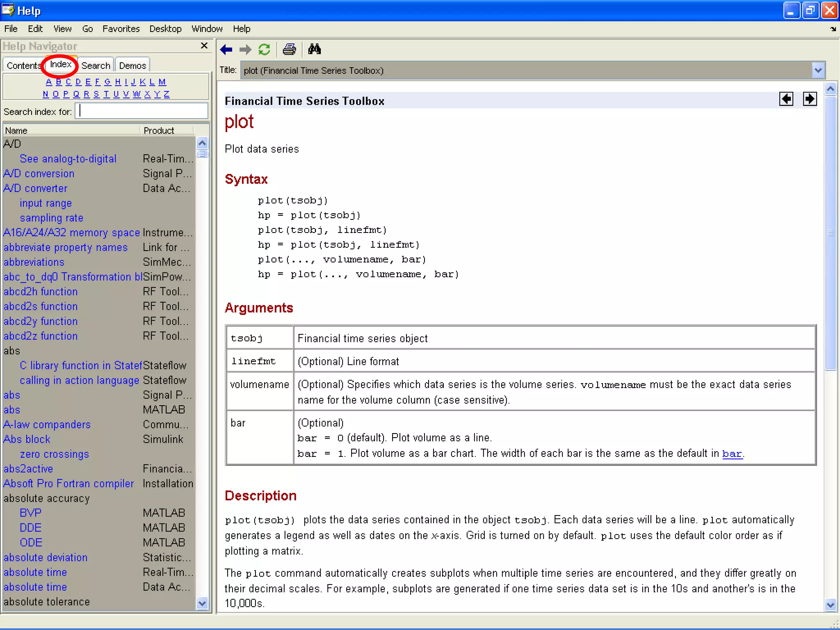Expand the Title dropdown list
Screen dimensions: 840x630
coord(818,70)
